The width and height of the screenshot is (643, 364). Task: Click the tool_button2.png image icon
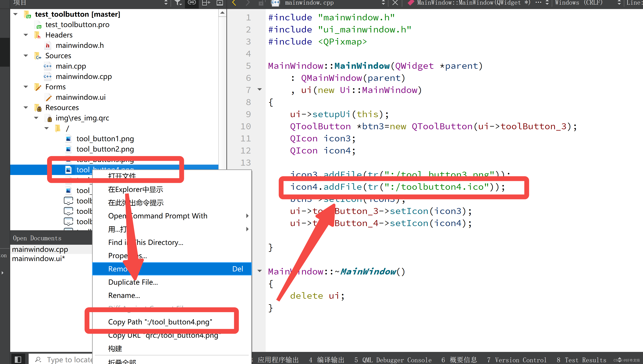coord(68,149)
